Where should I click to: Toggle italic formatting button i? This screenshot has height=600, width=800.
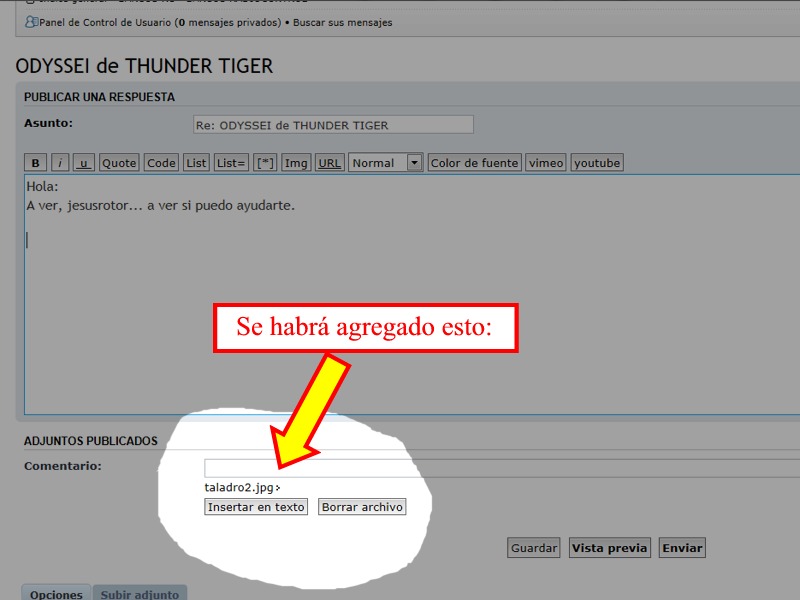click(x=60, y=163)
